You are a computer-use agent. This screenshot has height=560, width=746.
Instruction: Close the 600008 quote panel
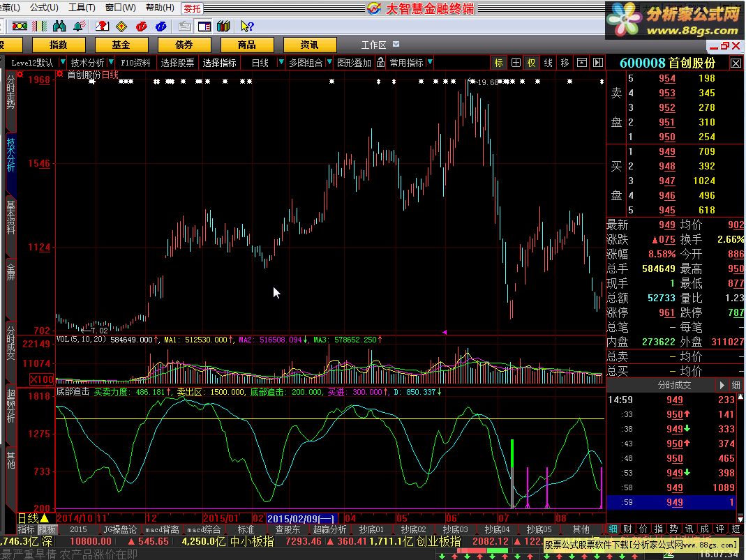736,63
